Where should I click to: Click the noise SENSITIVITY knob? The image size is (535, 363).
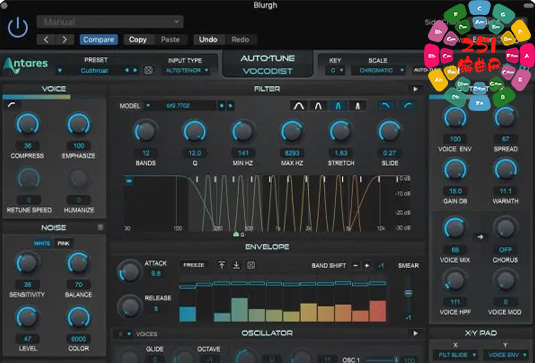[28, 263]
